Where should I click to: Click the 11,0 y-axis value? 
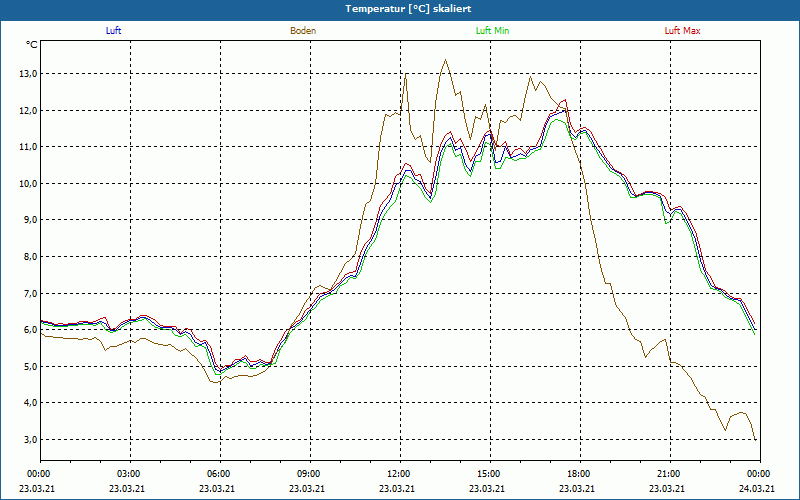tap(28, 147)
